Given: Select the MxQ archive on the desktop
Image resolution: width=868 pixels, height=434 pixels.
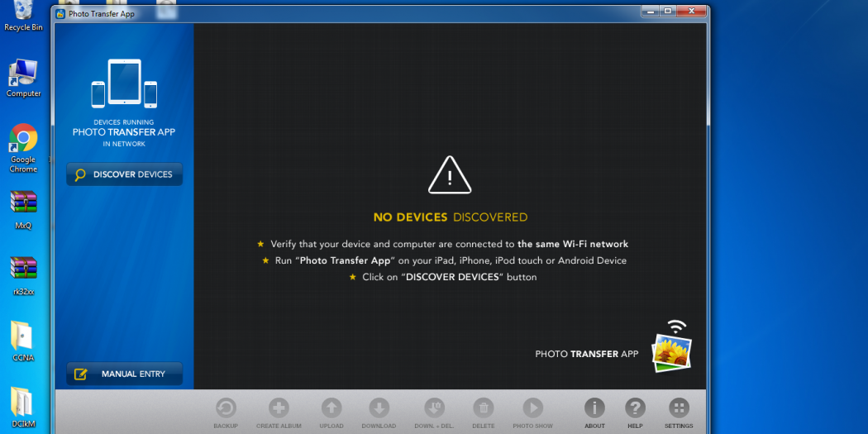Looking at the screenshot, I should pos(23,210).
